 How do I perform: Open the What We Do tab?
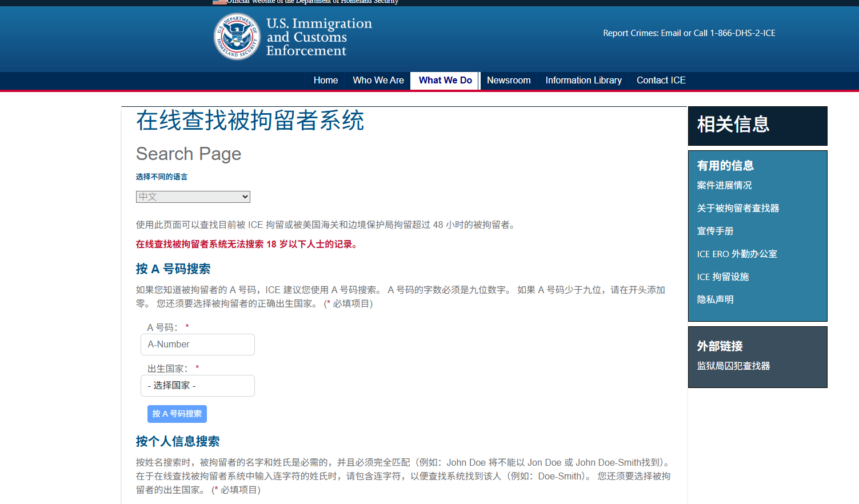click(x=445, y=81)
